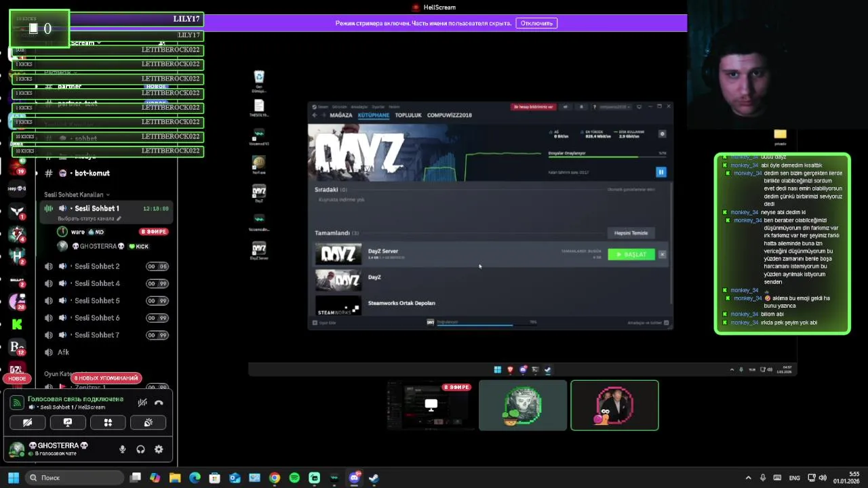Open the green K server icon

[17, 325]
